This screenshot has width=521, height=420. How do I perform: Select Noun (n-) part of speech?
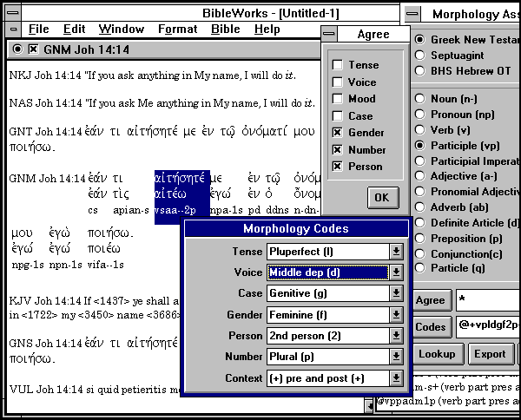tap(420, 99)
